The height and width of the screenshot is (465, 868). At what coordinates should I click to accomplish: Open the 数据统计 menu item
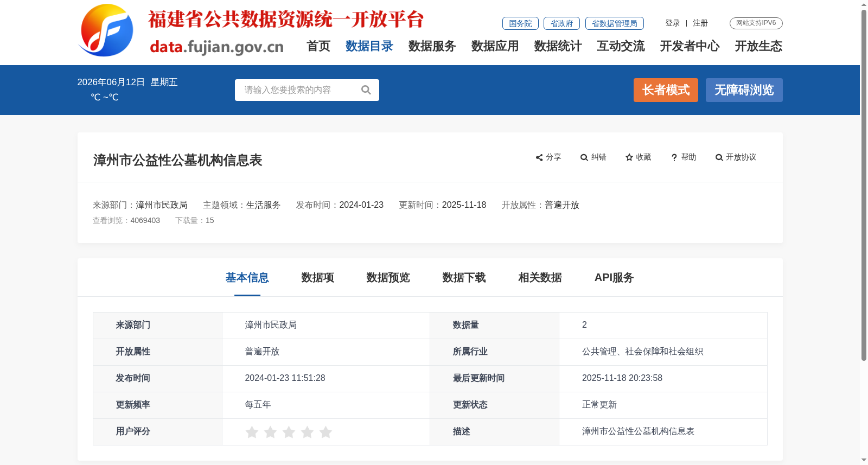pos(558,46)
